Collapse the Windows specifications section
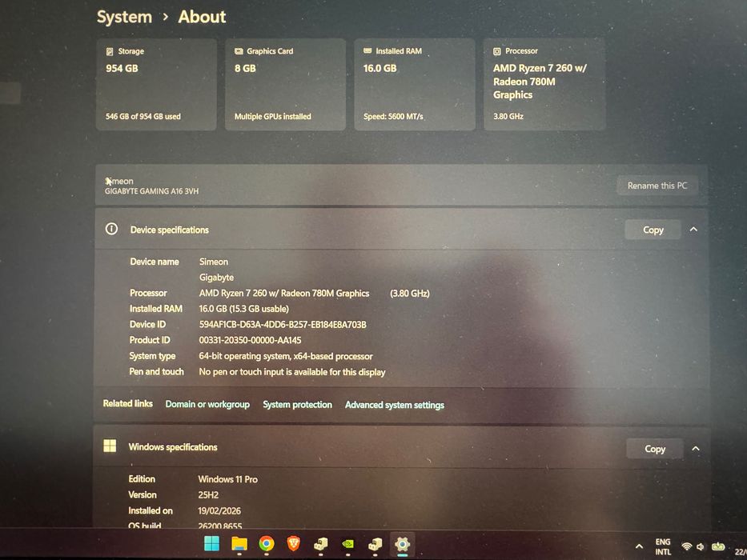Viewport: 747px width, 560px height. [696, 449]
